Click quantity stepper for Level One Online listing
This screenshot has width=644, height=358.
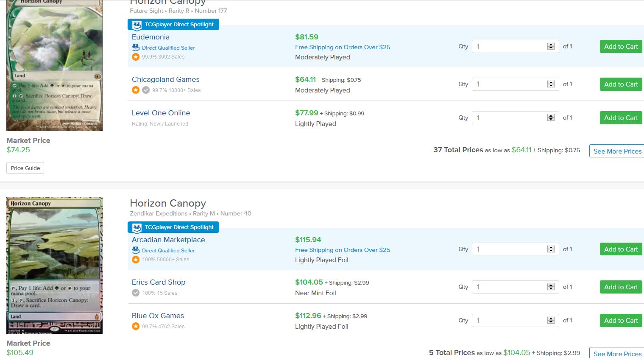[x=551, y=118]
